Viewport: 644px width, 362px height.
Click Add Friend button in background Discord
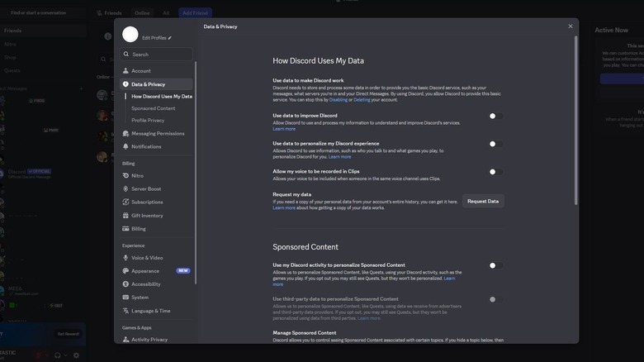coord(195,12)
